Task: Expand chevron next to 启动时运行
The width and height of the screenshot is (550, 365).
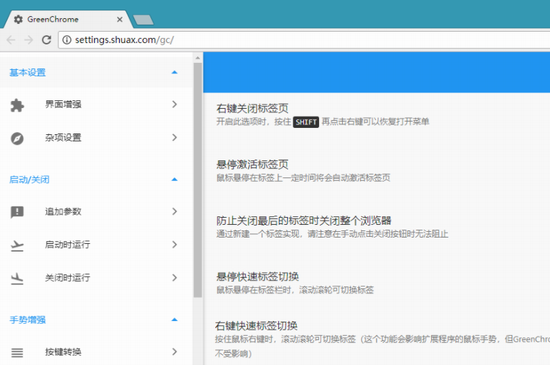Action: click(x=175, y=244)
